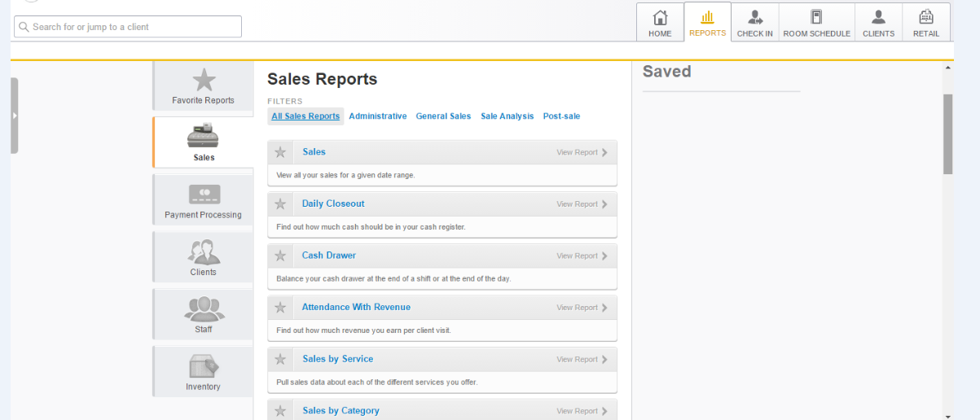The image size is (980, 420).
Task: Open Payment Processing report category
Action: pyautogui.click(x=203, y=199)
